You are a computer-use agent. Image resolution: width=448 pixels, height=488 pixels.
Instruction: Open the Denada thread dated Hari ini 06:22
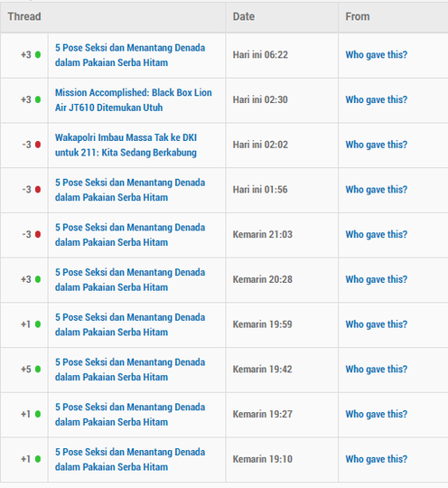pos(130,55)
